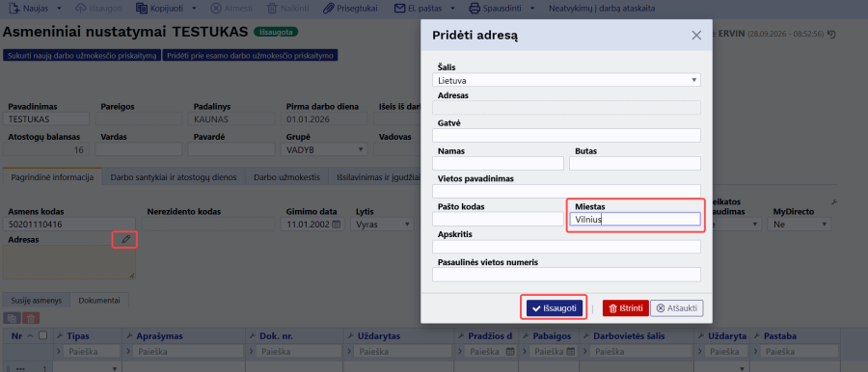Close the Pridėti adresą dialog with X
The image size is (868, 372).
coord(696,35)
